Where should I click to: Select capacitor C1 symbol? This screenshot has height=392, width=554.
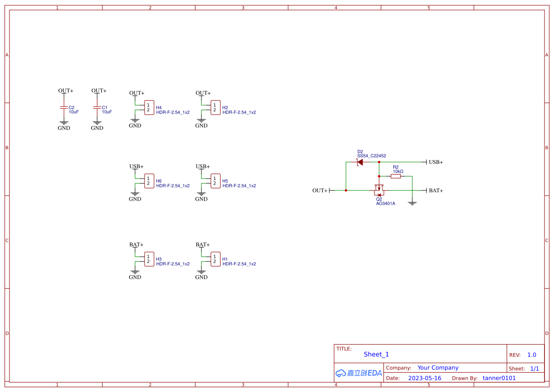[97, 108]
